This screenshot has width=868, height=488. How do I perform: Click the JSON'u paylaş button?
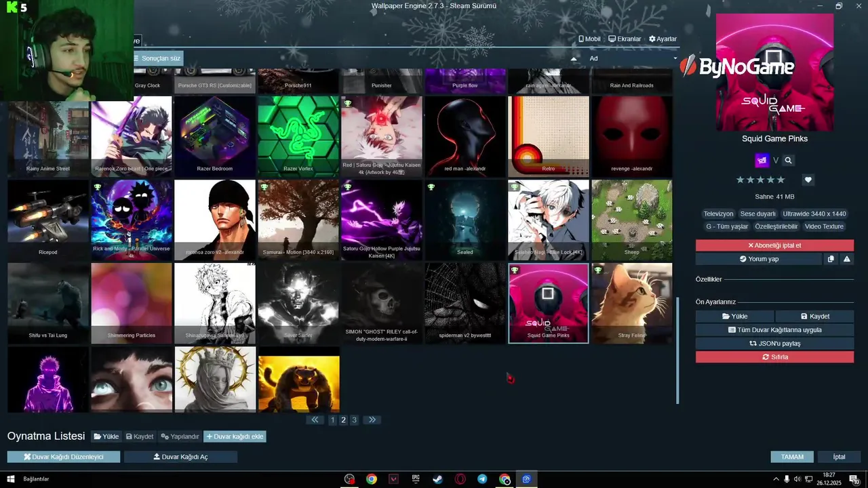coord(774,344)
